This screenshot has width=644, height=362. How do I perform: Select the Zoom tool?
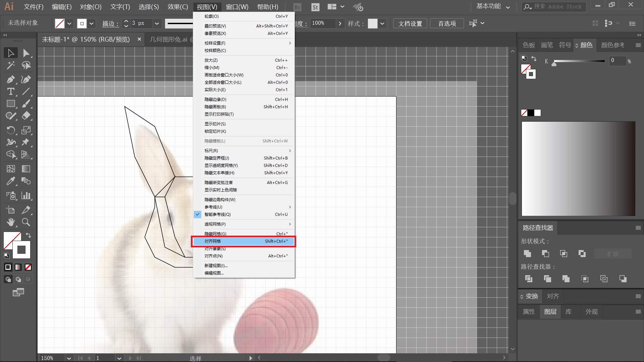26,222
